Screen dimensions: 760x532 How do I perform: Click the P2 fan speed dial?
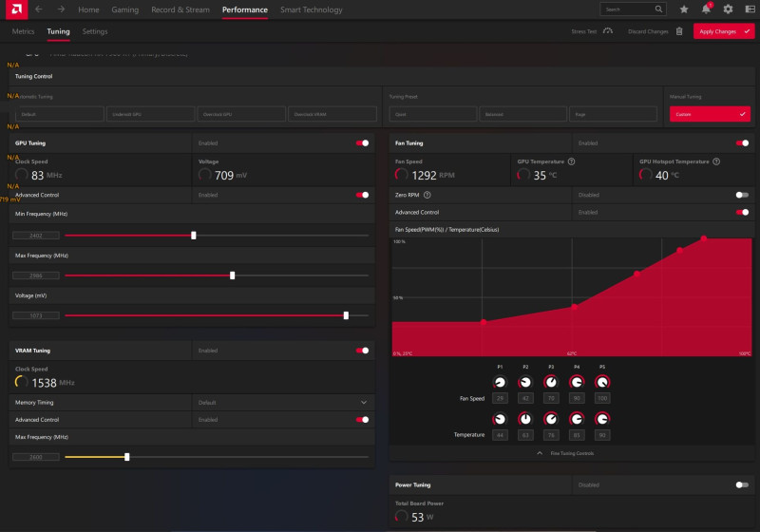[x=525, y=382]
